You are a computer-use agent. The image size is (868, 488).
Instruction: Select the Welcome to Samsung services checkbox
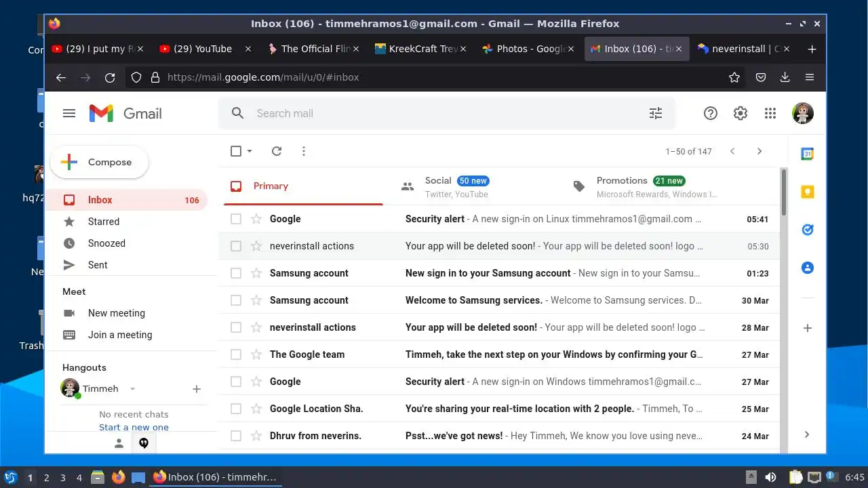click(x=236, y=300)
